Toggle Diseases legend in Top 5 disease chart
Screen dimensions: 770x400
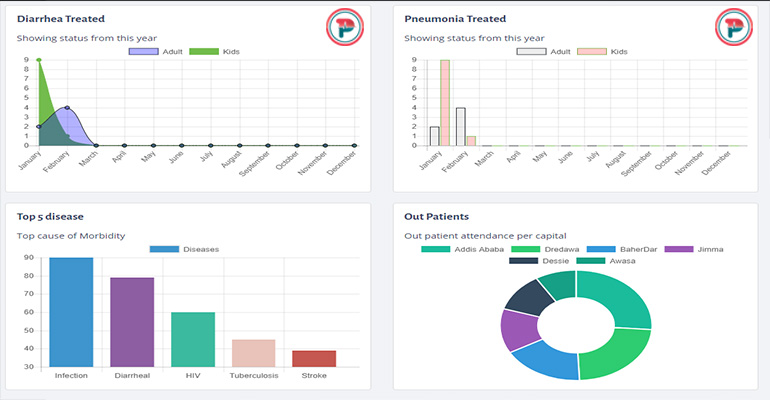(185, 249)
